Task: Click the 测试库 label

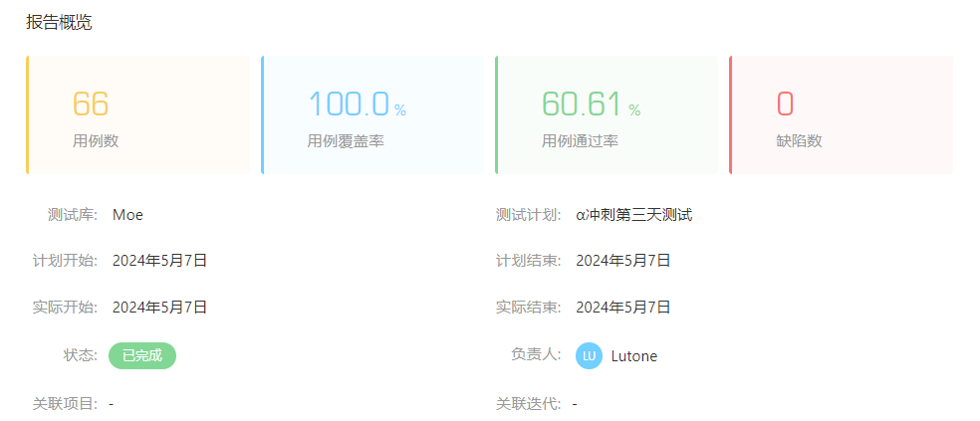Action: [x=73, y=216]
